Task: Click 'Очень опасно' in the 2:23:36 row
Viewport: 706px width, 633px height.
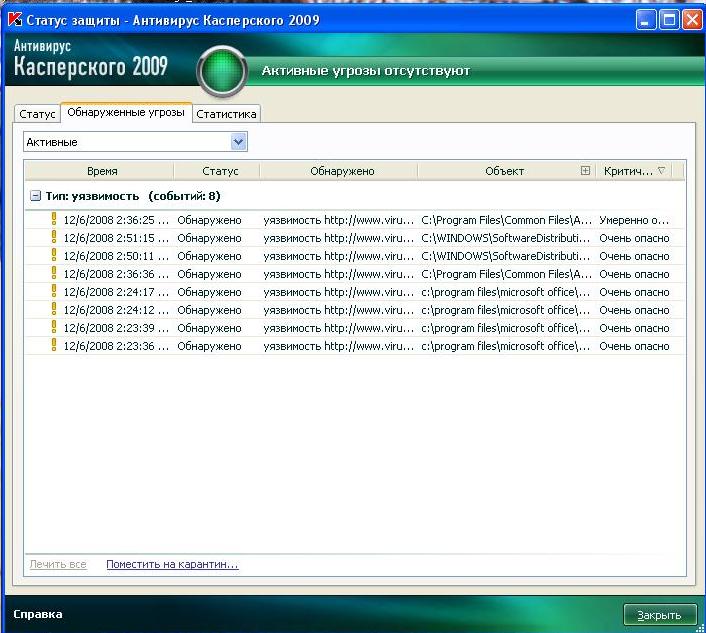Action: click(634, 346)
